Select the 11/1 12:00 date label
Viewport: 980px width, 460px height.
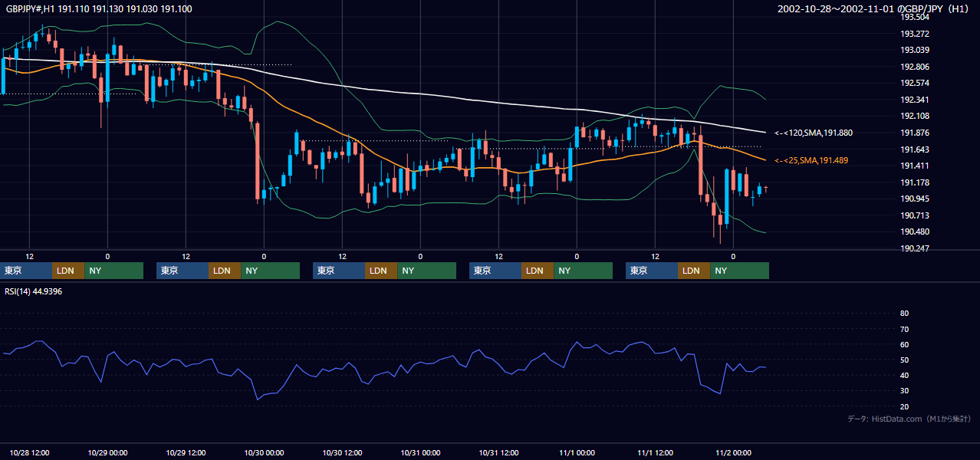[656, 452]
